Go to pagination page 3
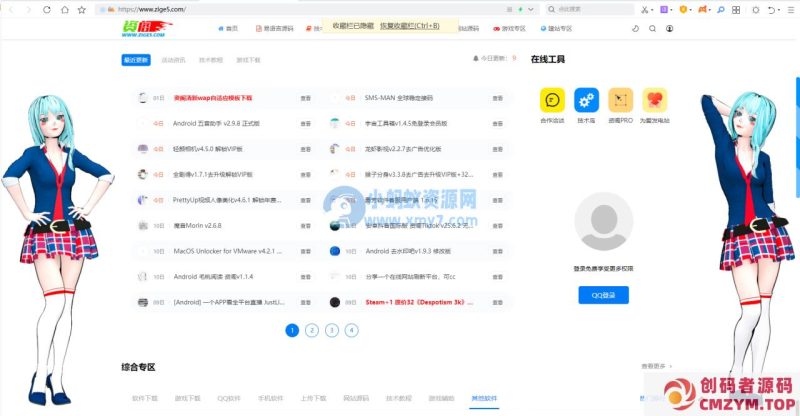The image size is (800, 416). click(x=332, y=330)
